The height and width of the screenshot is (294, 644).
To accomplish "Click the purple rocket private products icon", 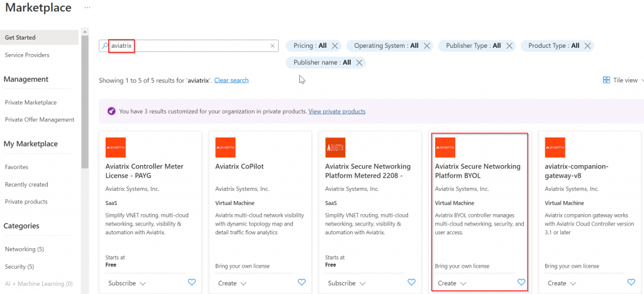I will (x=111, y=111).
